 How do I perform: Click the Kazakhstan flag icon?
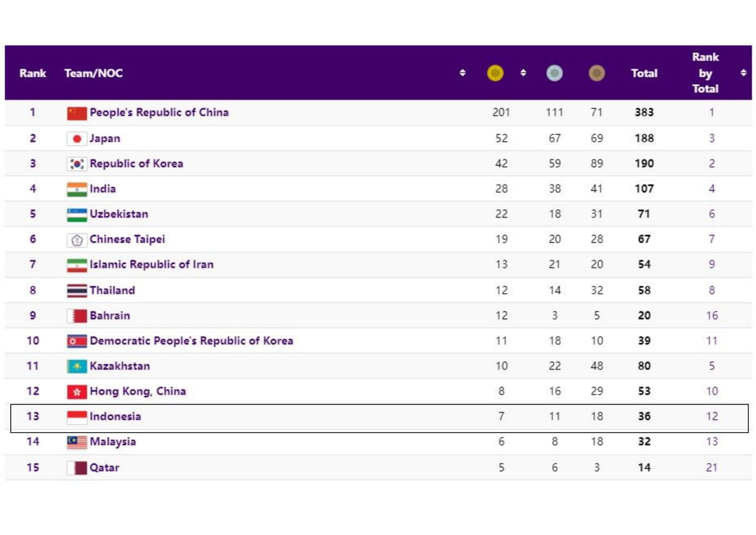click(77, 367)
